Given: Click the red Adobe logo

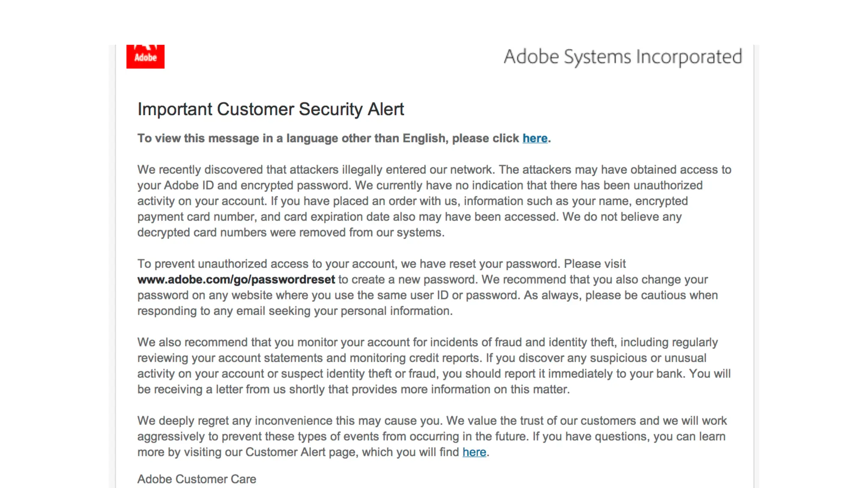Looking at the screenshot, I should (x=145, y=56).
